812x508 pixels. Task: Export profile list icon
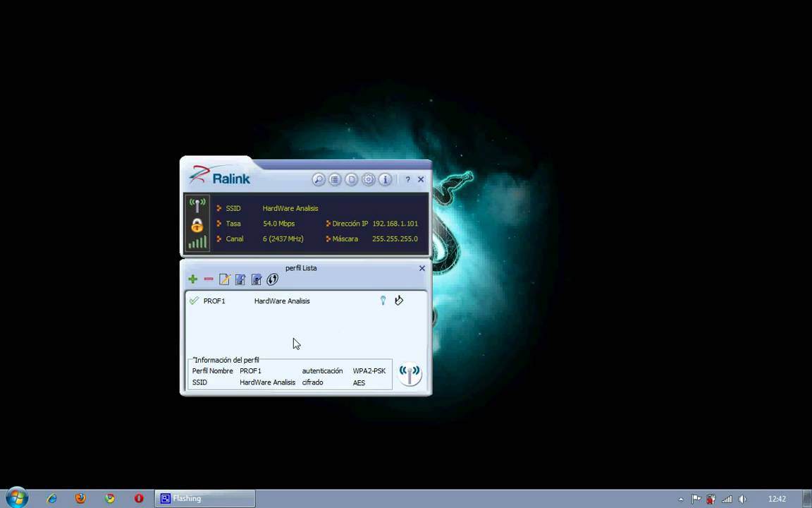pos(257,279)
